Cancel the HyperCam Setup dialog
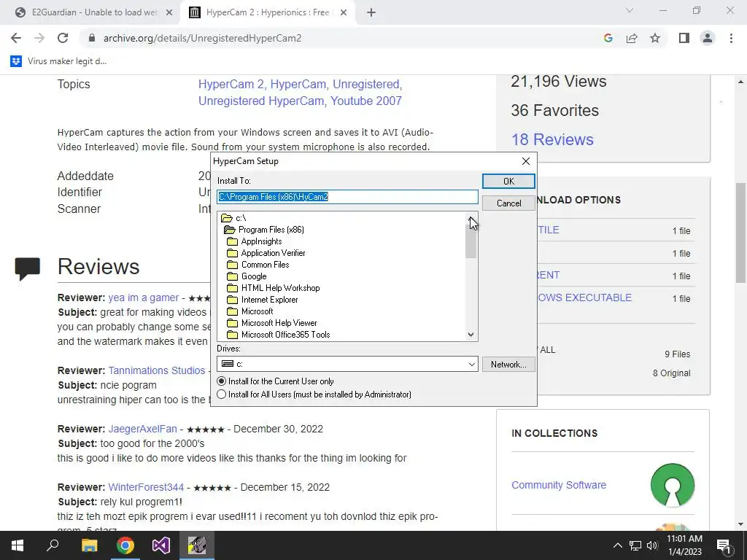Screen dimensions: 747x560 point(508,203)
